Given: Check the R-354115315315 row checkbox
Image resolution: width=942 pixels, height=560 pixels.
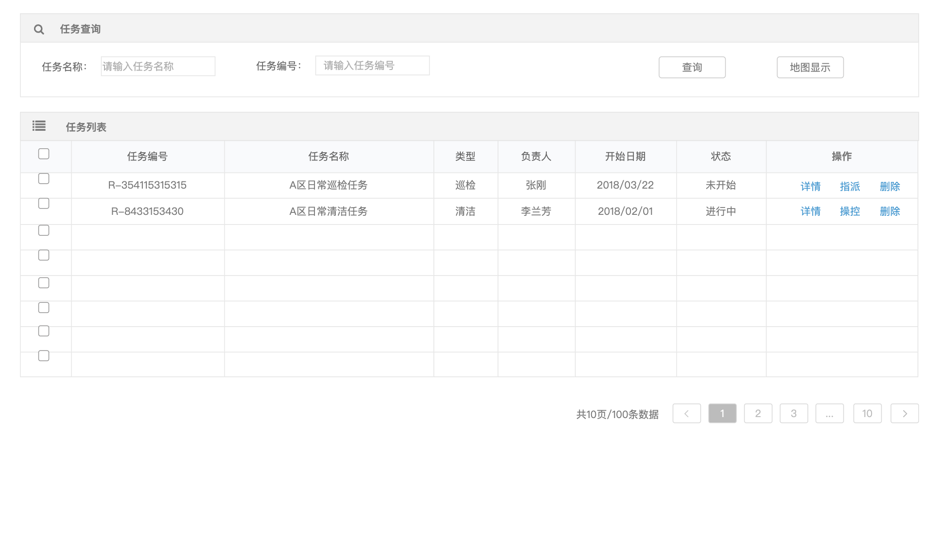Looking at the screenshot, I should [44, 179].
